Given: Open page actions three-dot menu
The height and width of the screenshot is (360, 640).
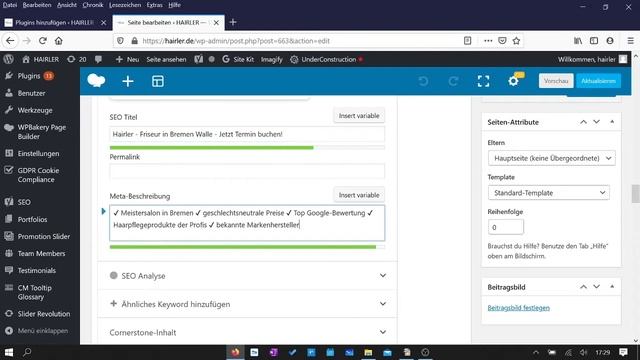Looking at the screenshot, I should (488, 41).
